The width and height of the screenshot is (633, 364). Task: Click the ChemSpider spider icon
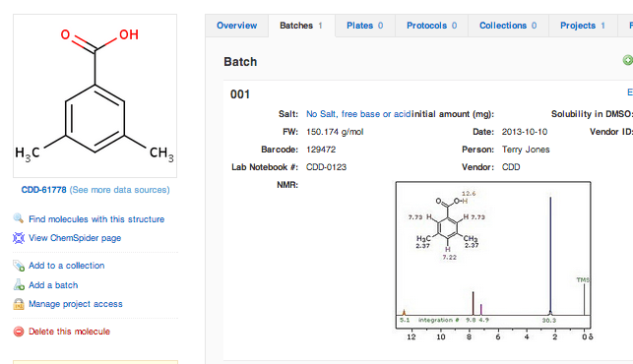point(19,238)
